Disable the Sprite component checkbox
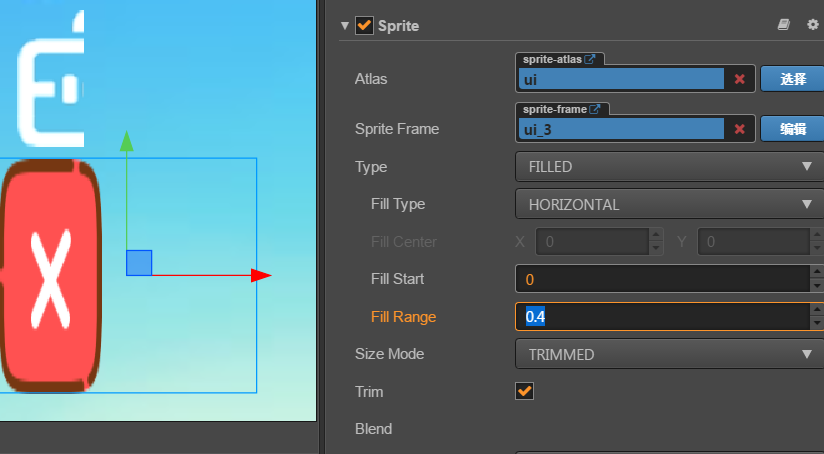This screenshot has height=454, width=824. [x=364, y=25]
